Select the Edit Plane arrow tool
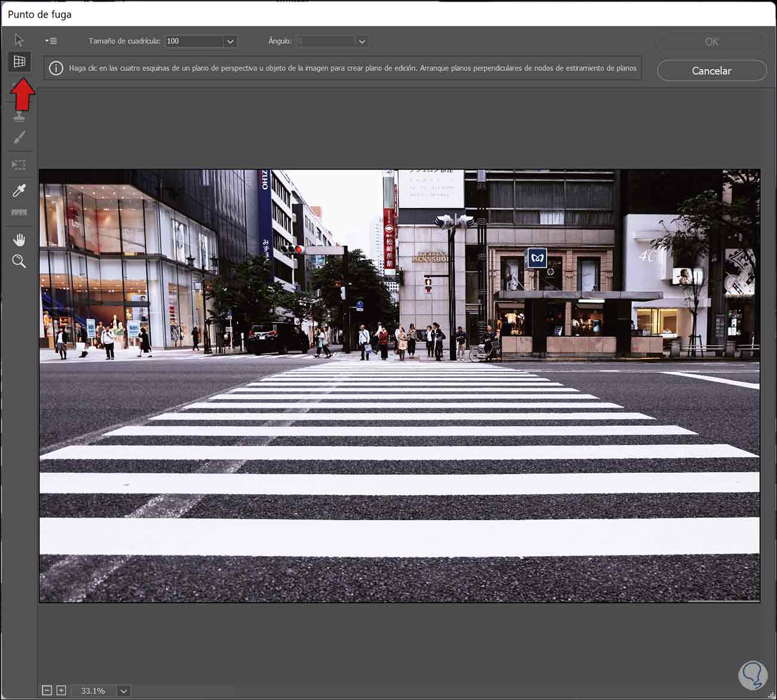The height and width of the screenshot is (700, 777). (19, 40)
